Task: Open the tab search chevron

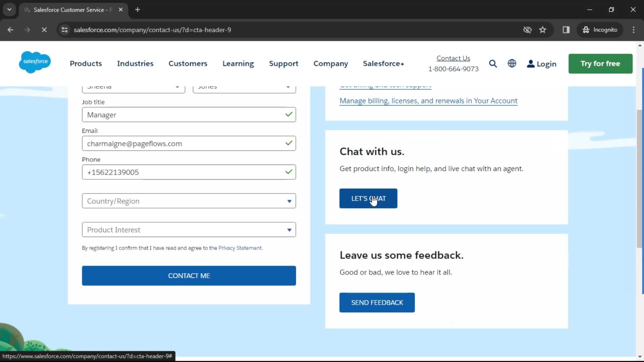Action: pos(9,10)
